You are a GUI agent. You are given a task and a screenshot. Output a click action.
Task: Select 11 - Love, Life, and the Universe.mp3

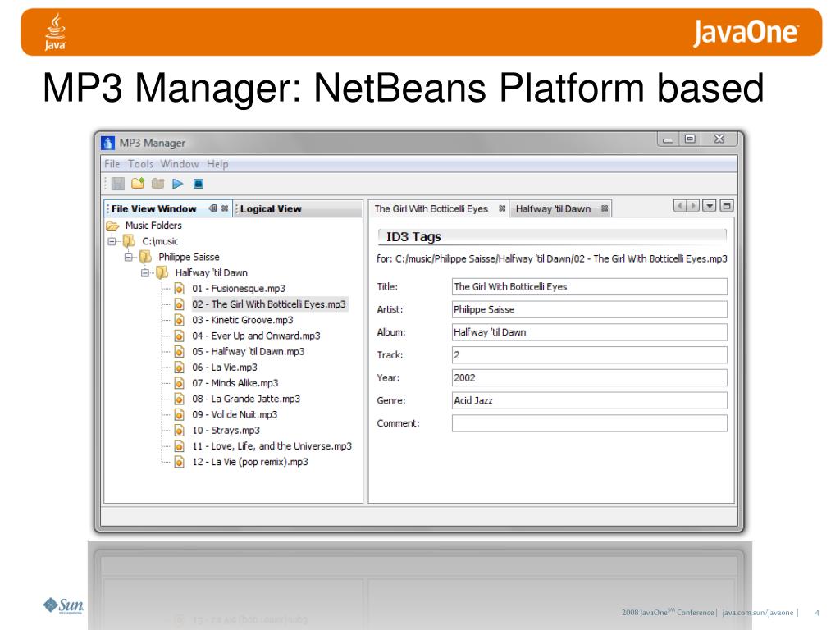[x=272, y=446]
